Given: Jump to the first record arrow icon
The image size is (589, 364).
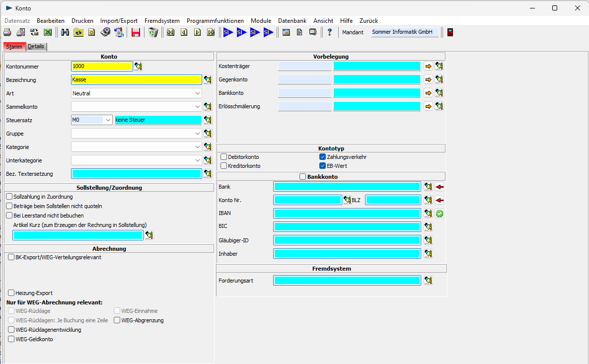Looking at the screenshot, I should (x=171, y=32).
